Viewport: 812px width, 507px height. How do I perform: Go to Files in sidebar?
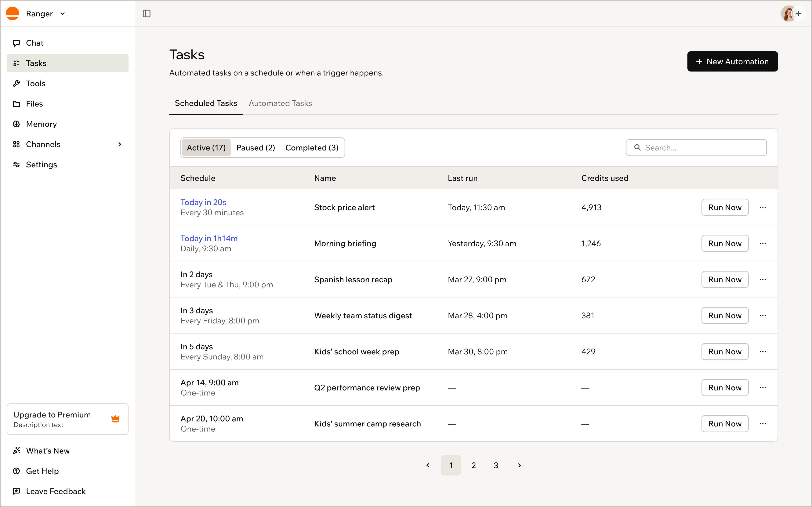click(x=67, y=104)
